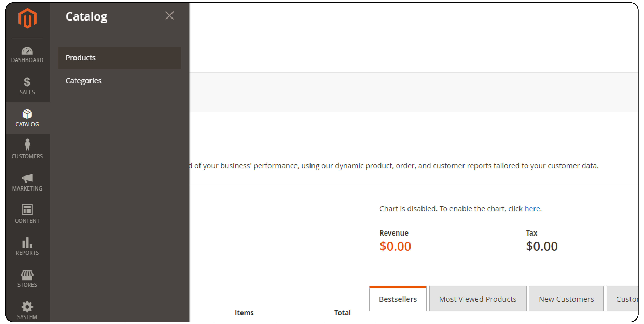The image size is (644, 324).
Task: Close the Catalog flyout panel
Action: pos(169,16)
